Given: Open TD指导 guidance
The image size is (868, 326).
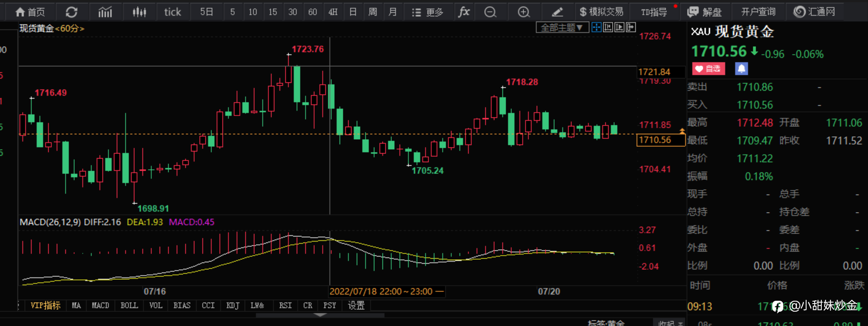Looking at the screenshot, I should 654,12.
